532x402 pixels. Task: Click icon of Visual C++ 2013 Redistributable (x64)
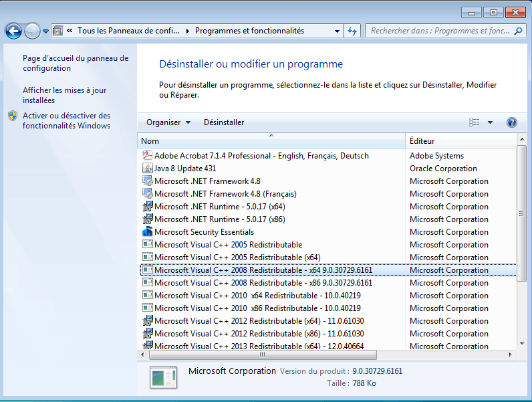147,346
